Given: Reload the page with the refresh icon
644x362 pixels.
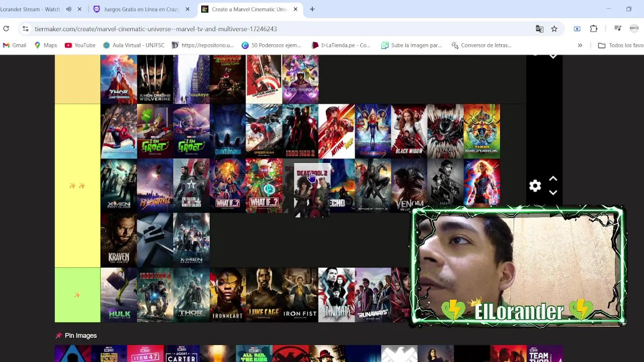Looking at the screenshot, I should coord(6,29).
